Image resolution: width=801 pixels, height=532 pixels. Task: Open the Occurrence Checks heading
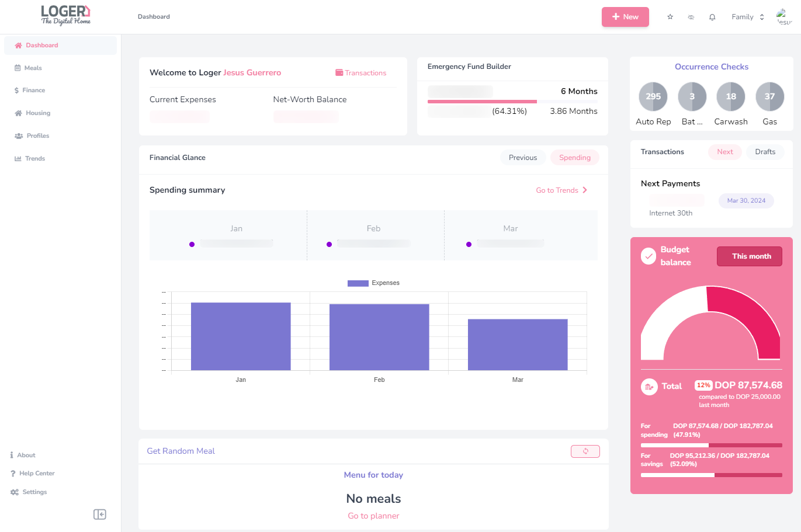pos(712,67)
